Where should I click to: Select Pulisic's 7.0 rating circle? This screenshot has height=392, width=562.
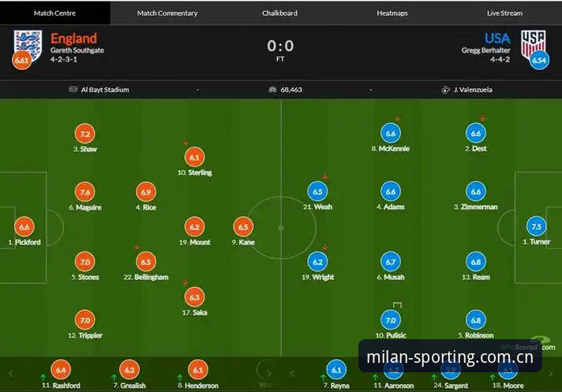pyautogui.click(x=390, y=320)
